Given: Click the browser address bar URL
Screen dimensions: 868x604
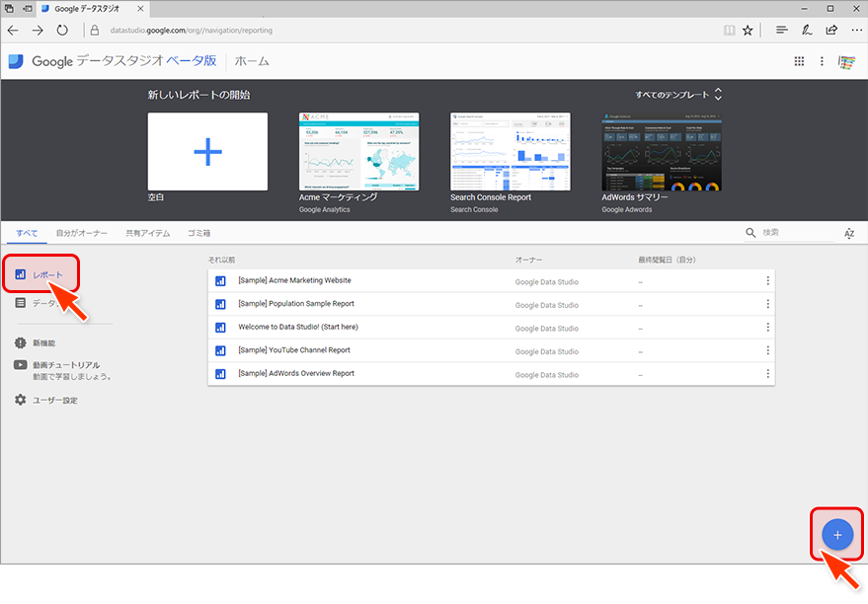Looking at the screenshot, I should click(x=191, y=31).
